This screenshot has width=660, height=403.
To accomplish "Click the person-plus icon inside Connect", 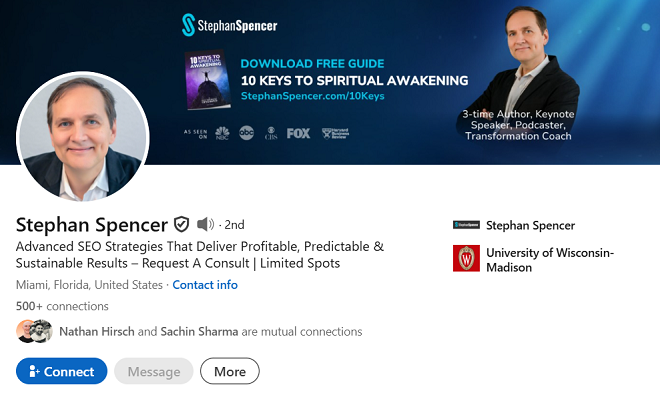I will click(34, 371).
